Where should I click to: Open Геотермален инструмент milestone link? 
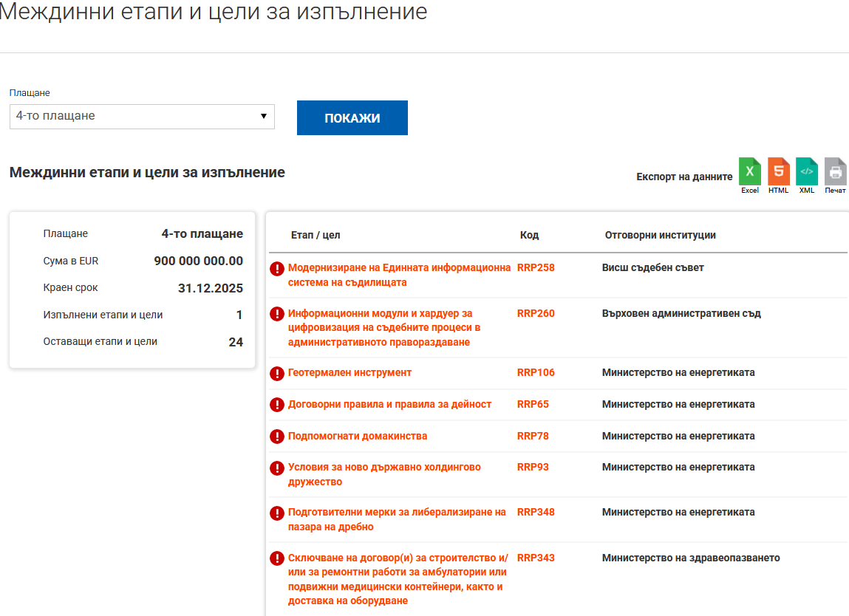[350, 373]
